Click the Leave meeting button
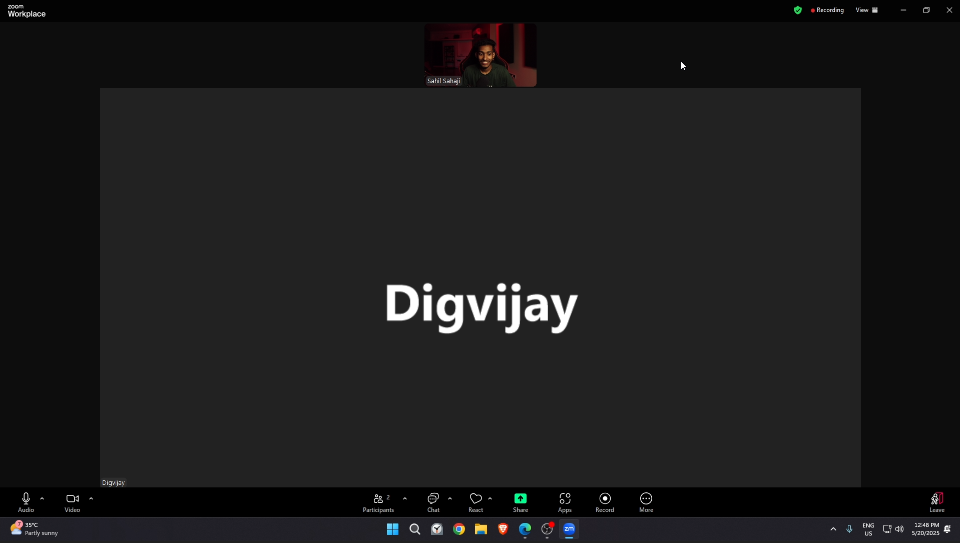The width and height of the screenshot is (960, 543). tap(937, 501)
